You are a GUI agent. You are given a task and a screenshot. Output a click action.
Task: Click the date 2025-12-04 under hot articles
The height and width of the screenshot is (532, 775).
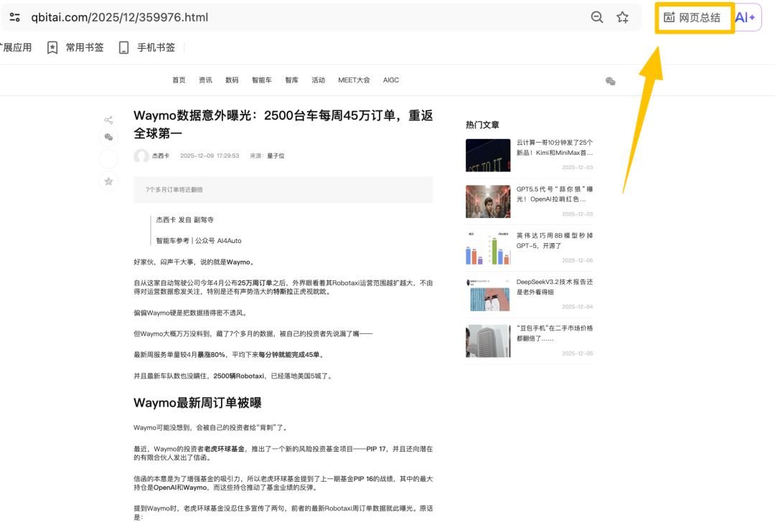coord(577,307)
